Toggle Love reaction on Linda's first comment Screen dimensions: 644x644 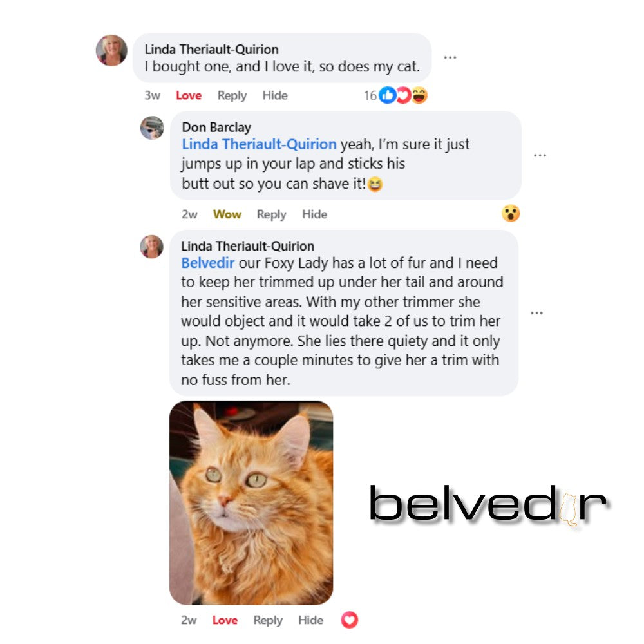click(x=189, y=96)
